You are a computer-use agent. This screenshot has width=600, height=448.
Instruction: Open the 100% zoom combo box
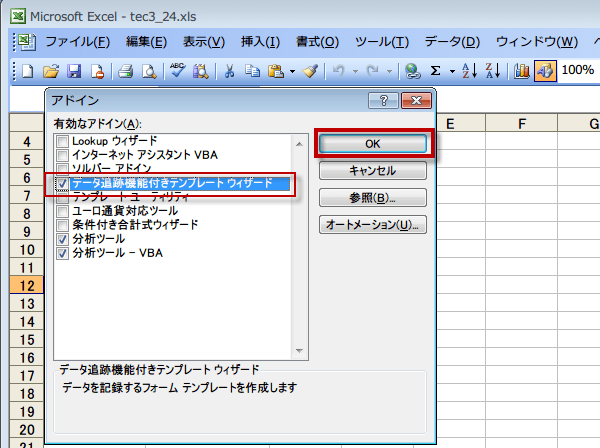(x=578, y=70)
